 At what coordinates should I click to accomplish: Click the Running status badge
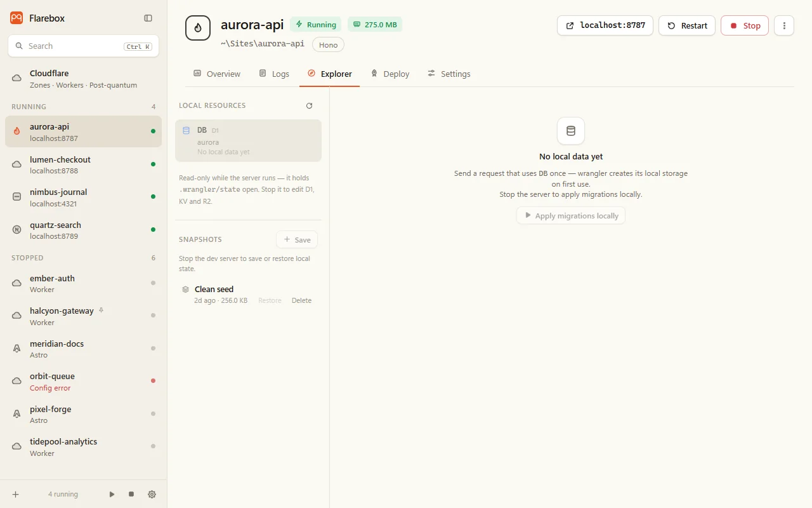315,25
